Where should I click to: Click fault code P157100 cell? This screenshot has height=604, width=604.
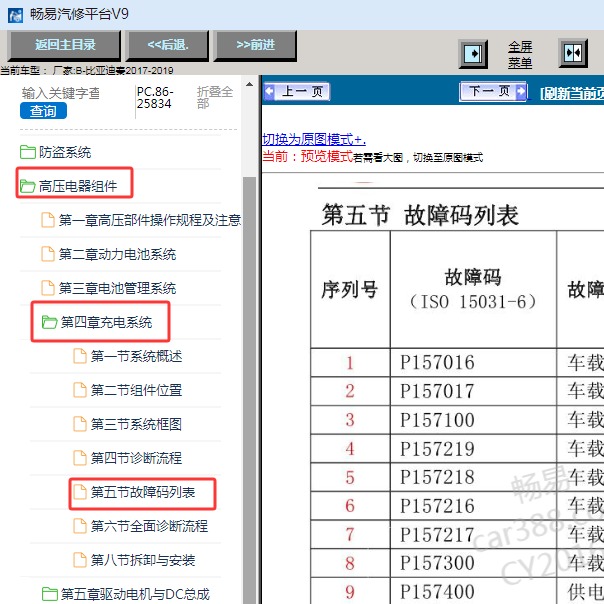[473, 420]
